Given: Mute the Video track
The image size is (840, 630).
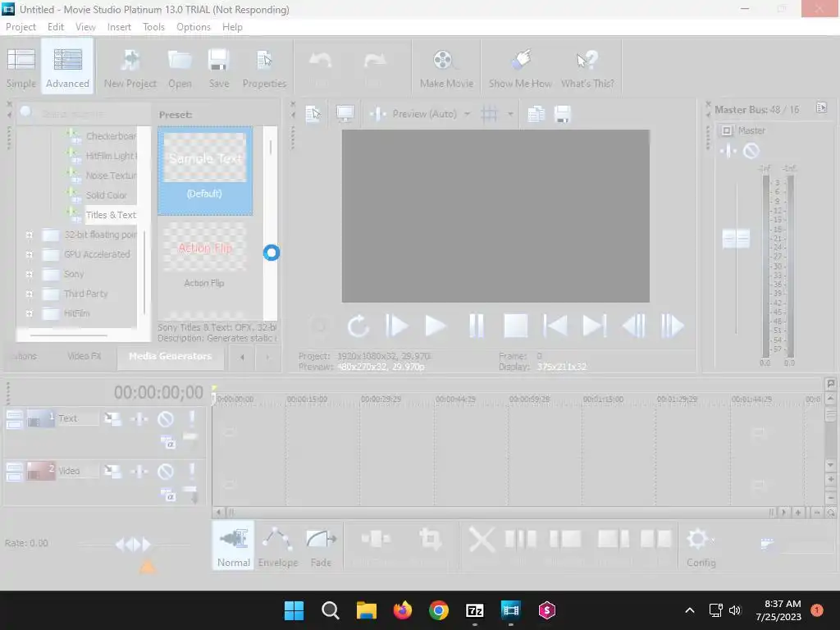Looking at the screenshot, I should [166, 472].
